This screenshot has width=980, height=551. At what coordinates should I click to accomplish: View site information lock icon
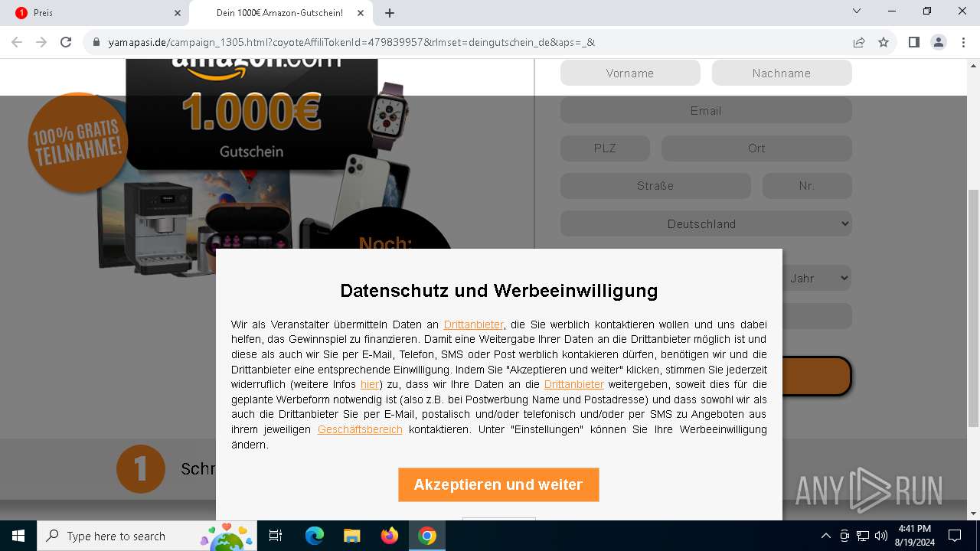pyautogui.click(x=96, y=42)
